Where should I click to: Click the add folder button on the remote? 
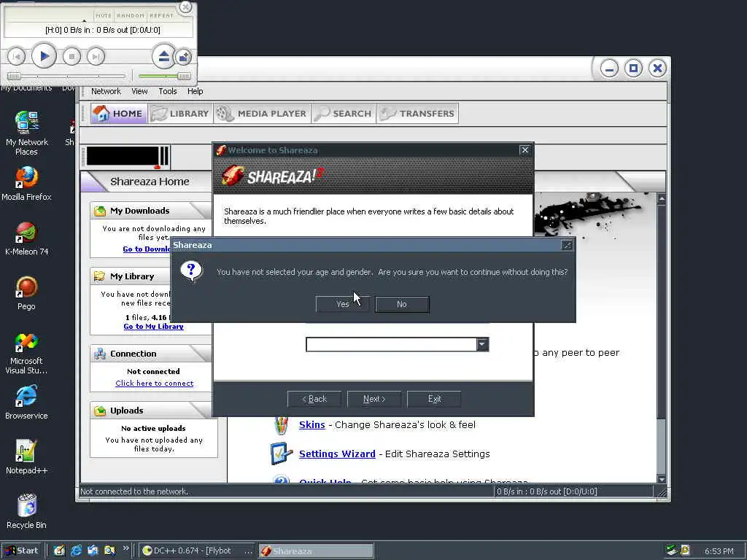pyautogui.click(x=183, y=57)
